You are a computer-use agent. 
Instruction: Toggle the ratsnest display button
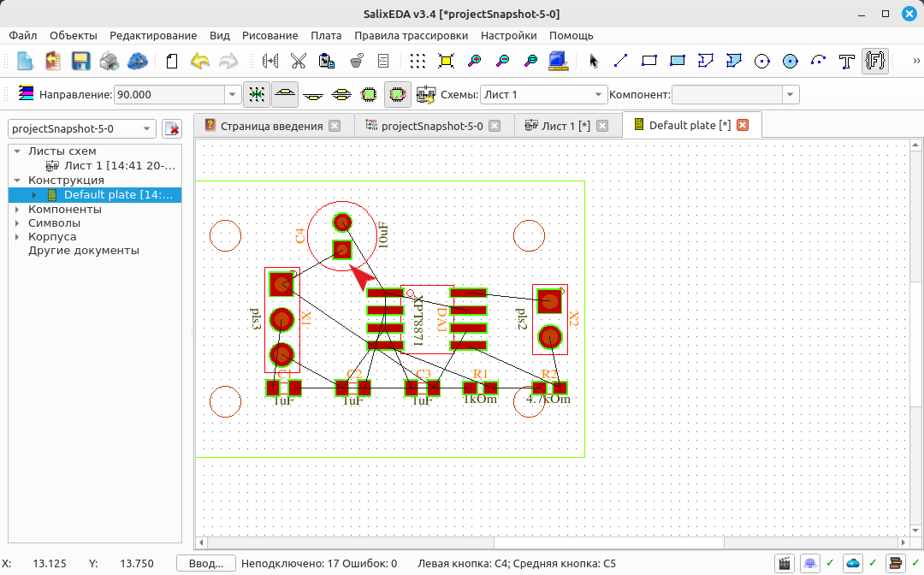click(257, 94)
